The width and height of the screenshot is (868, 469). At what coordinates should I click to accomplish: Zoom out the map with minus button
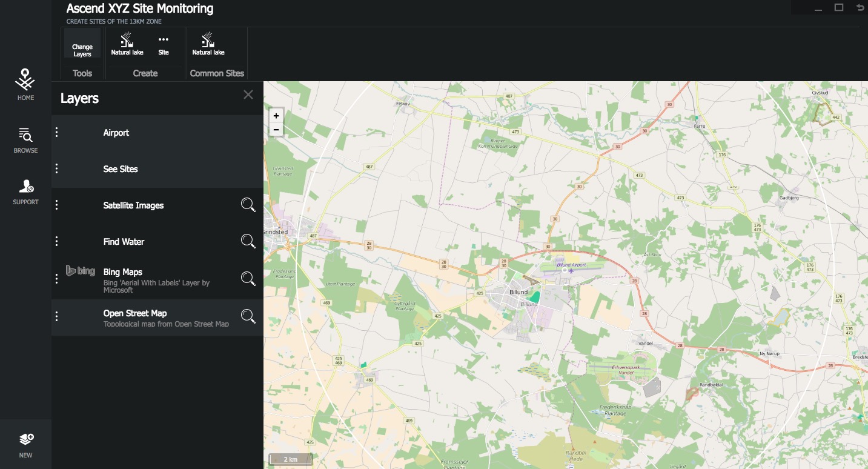(276, 129)
